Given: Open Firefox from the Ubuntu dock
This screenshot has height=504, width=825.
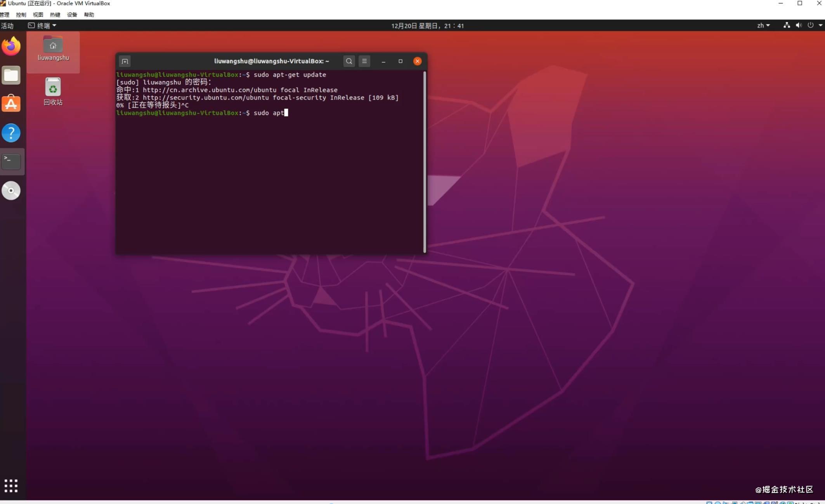Looking at the screenshot, I should [x=11, y=46].
